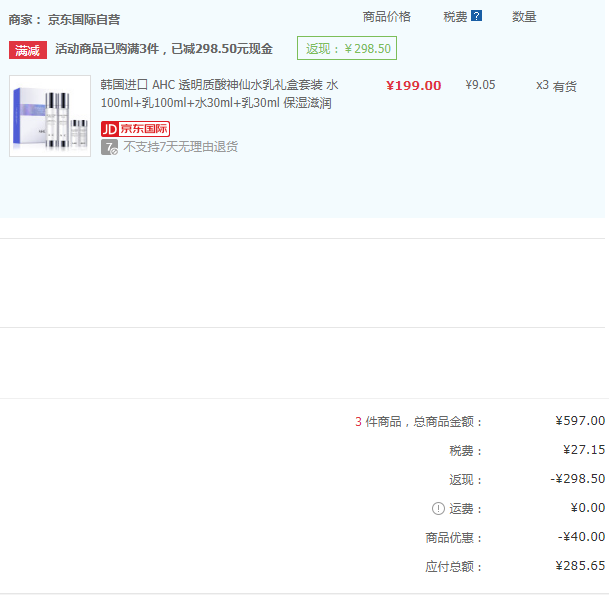Click the red 满减 promotion badge
The width and height of the screenshot is (609, 595).
point(28,50)
